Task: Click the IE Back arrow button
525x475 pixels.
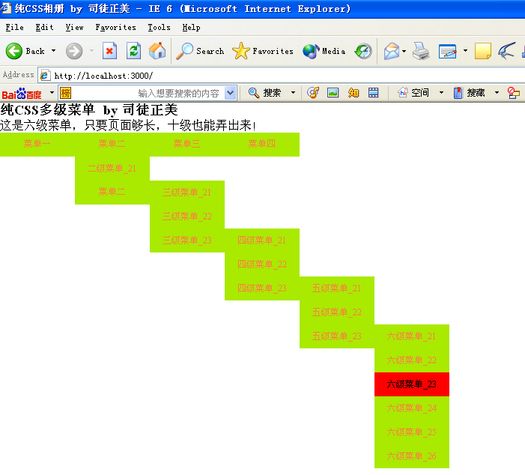Action: tap(14, 51)
